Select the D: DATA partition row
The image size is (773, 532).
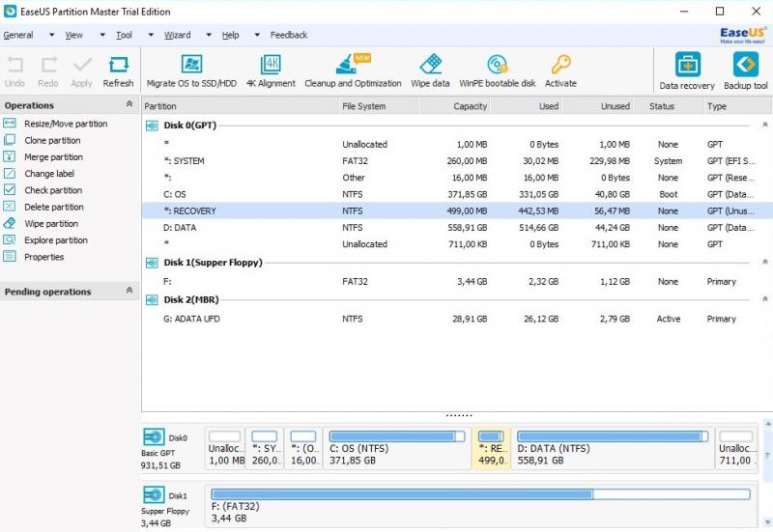pyautogui.click(x=457, y=228)
